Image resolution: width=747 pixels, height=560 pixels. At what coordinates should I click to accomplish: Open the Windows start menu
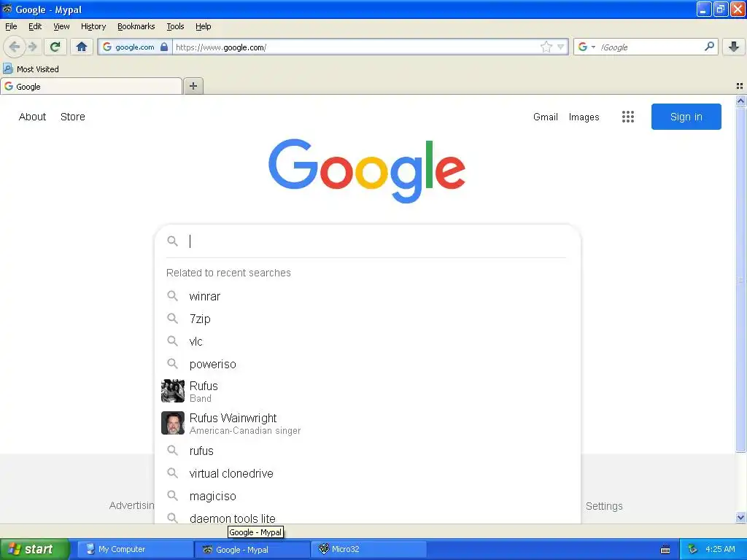coord(35,549)
